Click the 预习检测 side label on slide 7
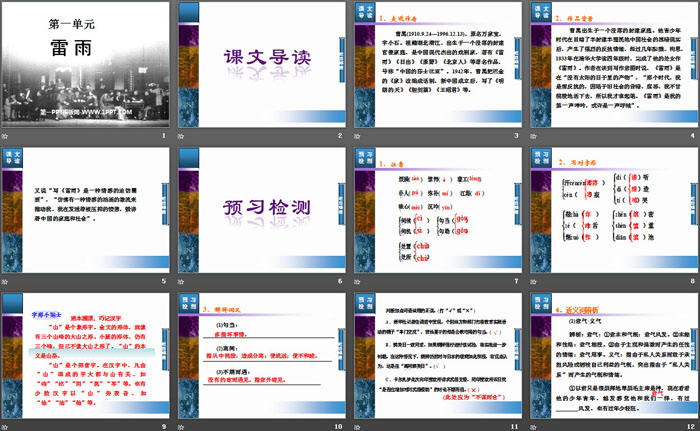700x431 pixels. tap(360, 158)
